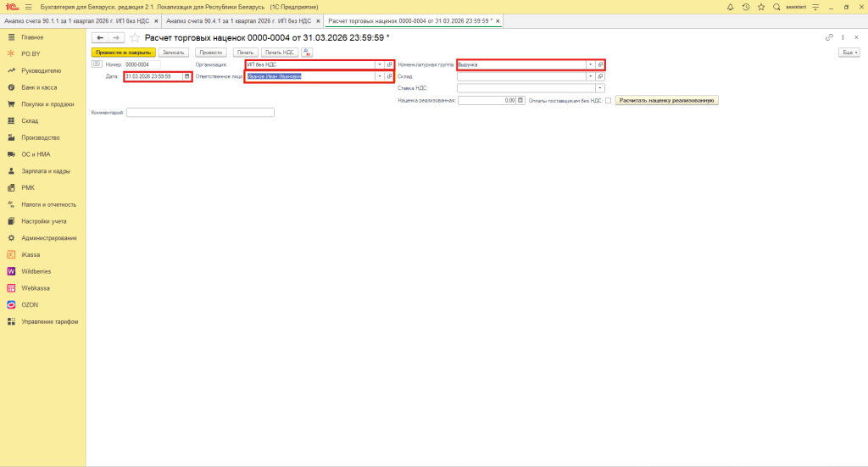Open favorites via the top-right star icon

tap(760, 7)
